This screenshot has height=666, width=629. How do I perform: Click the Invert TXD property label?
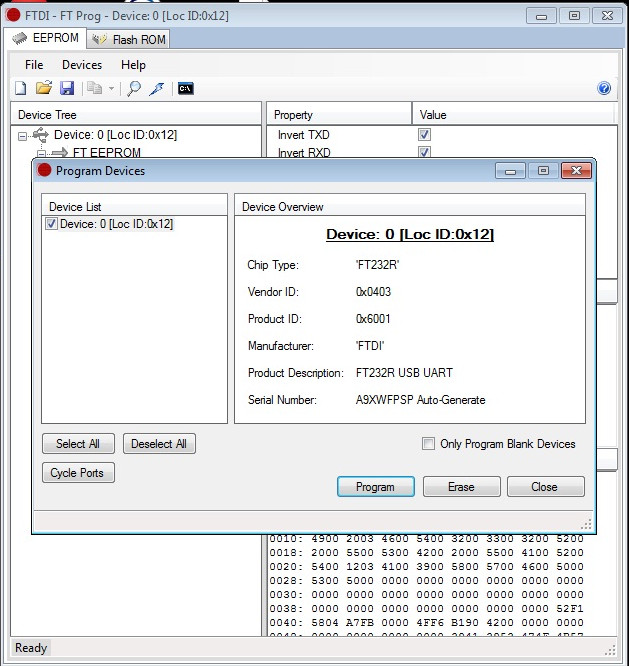pos(304,135)
